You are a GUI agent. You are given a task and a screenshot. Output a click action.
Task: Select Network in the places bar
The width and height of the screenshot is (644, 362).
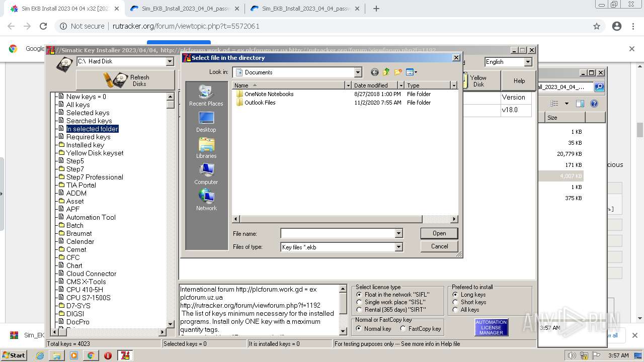click(x=206, y=200)
